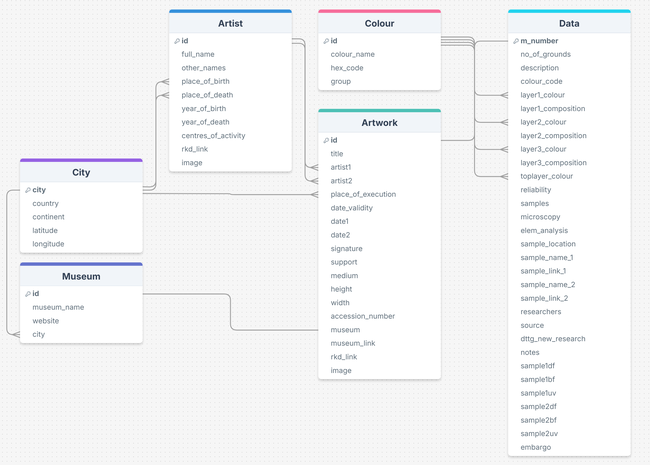Click the key icon beside Artist id
This screenshot has height=465, width=650.
(x=177, y=41)
